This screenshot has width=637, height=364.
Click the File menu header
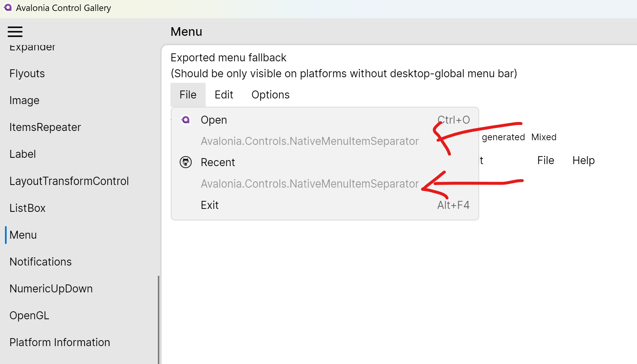[x=188, y=94]
